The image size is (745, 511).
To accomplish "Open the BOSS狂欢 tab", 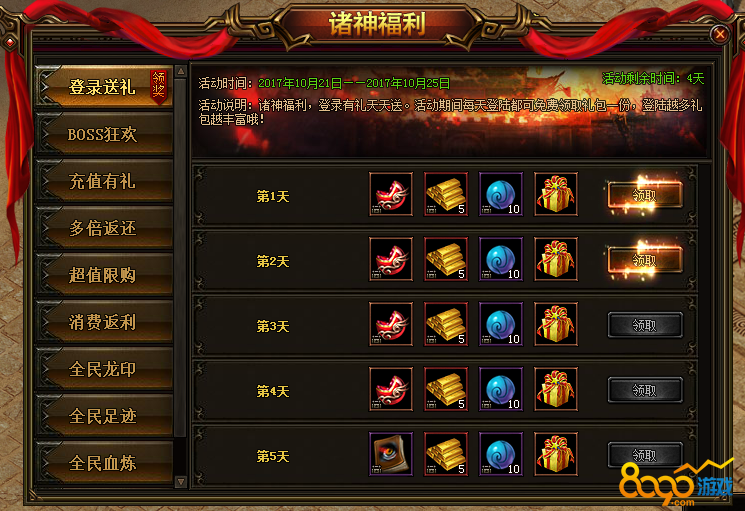I will (103, 134).
